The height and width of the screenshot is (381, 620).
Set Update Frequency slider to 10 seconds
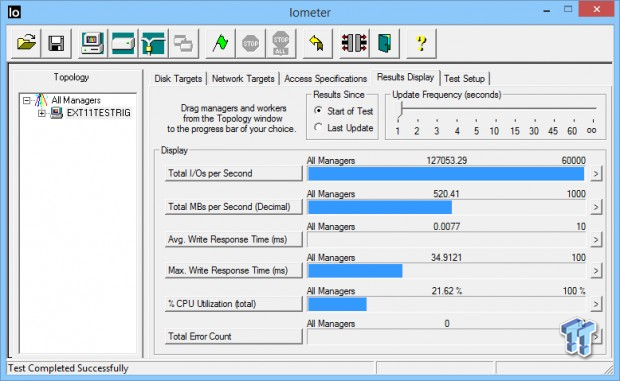tap(494, 131)
